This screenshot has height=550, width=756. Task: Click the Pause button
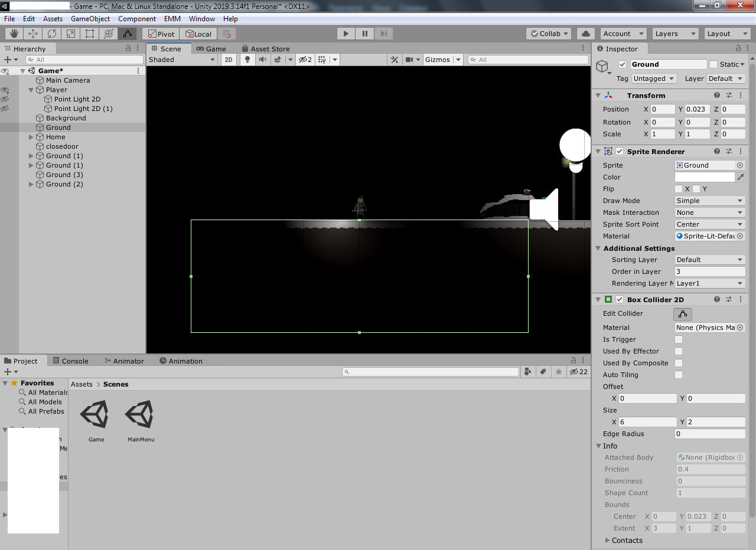coord(365,34)
